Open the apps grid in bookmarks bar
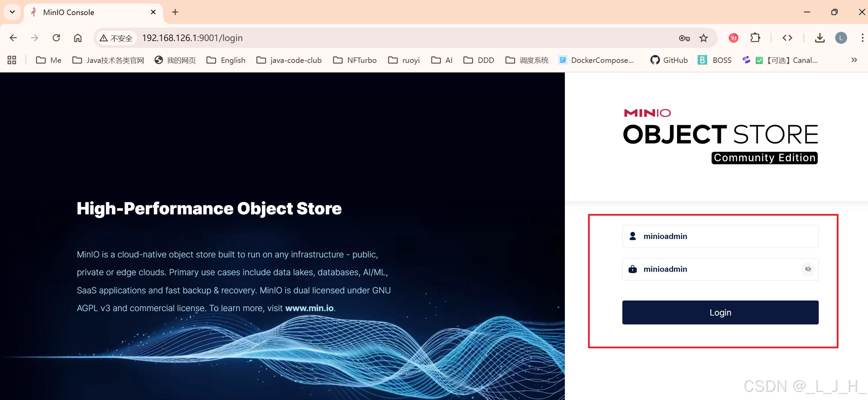This screenshot has height=400, width=868. tap(12, 60)
